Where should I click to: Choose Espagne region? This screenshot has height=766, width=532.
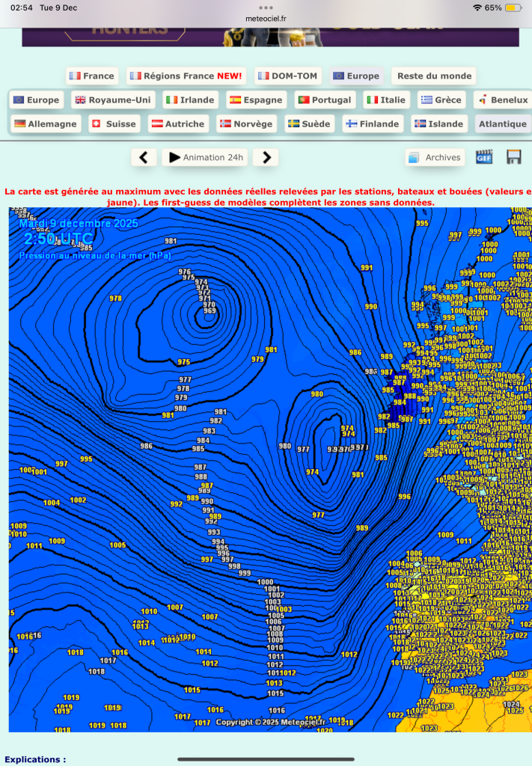[x=256, y=99]
